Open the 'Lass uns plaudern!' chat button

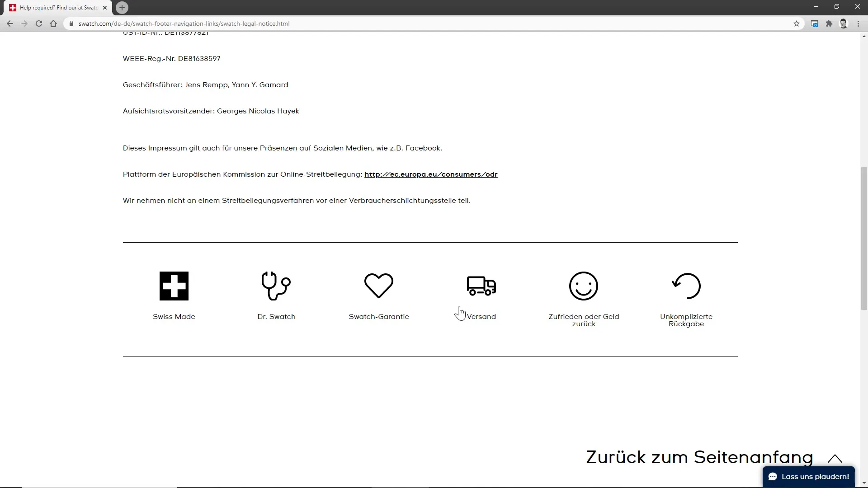[x=808, y=477]
